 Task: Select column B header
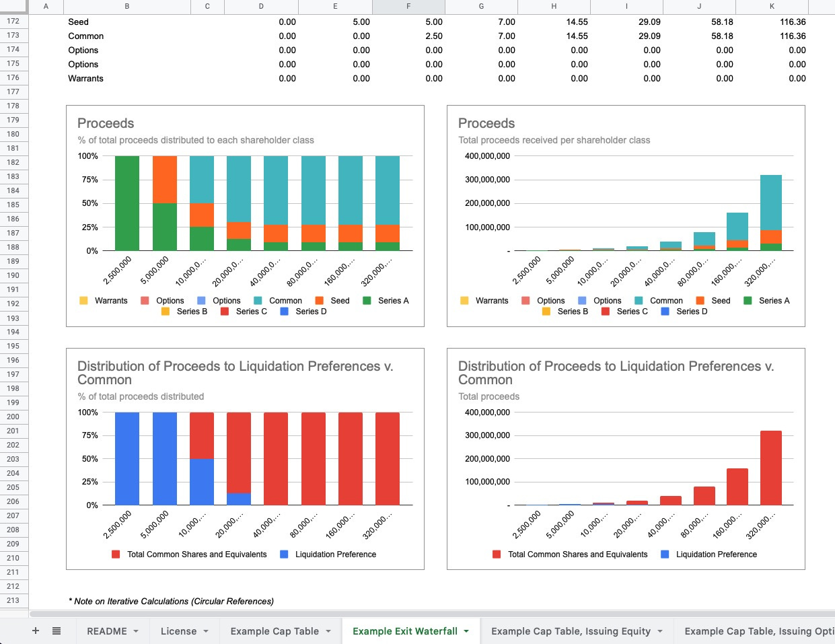[126, 7]
